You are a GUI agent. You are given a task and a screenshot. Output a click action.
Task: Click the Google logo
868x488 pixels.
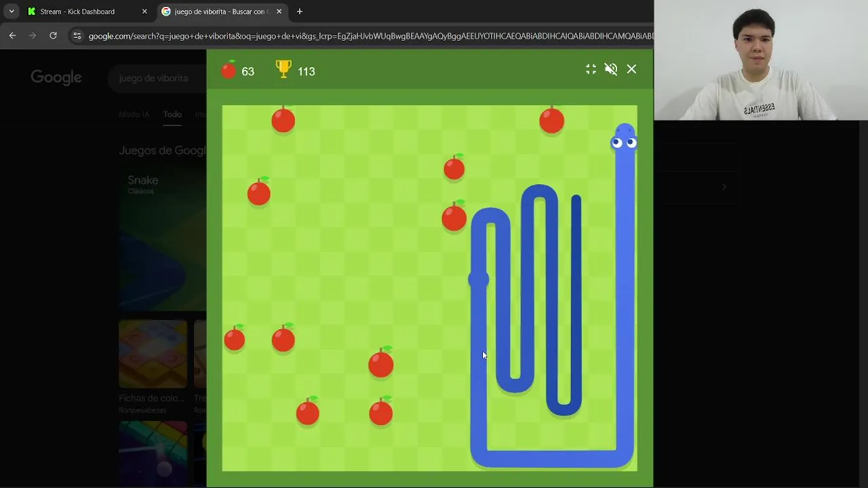point(56,78)
